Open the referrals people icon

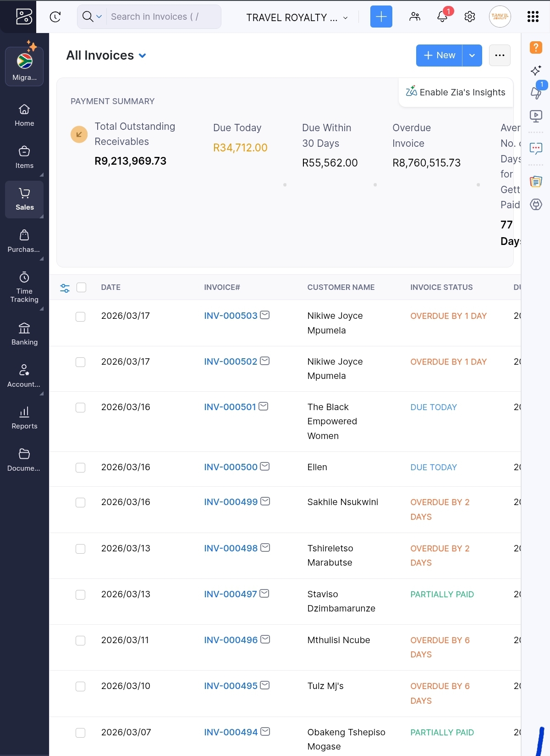(x=415, y=17)
